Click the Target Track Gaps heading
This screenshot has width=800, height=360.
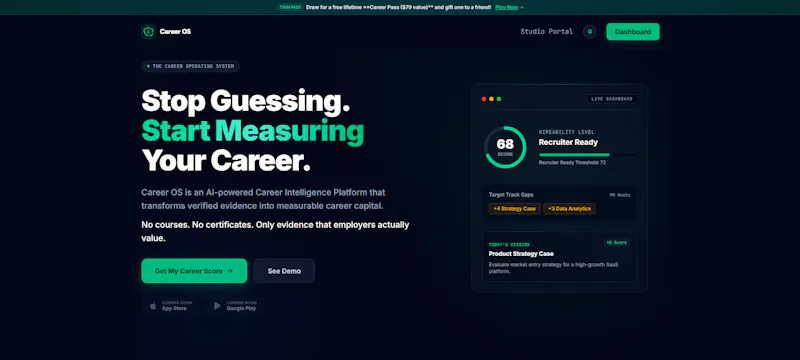[511, 195]
